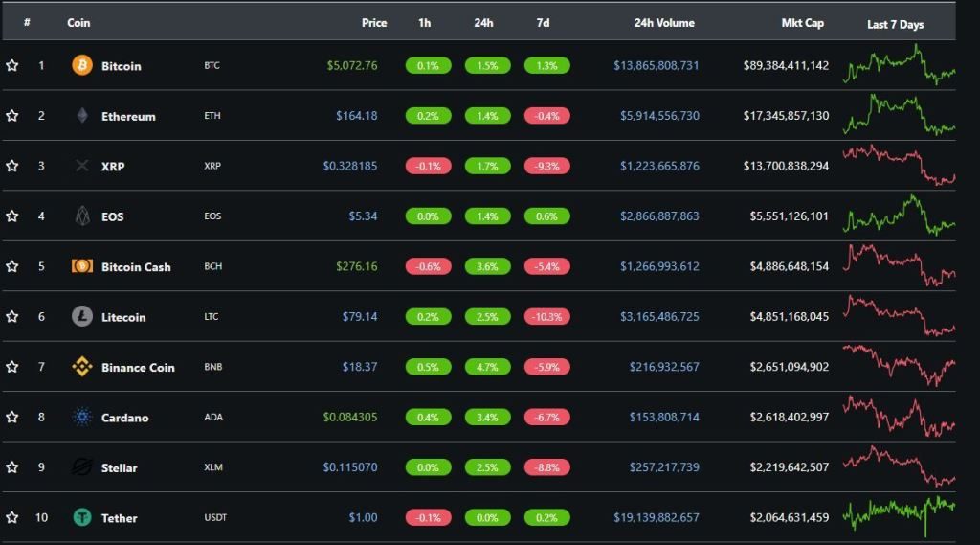Image resolution: width=980 pixels, height=545 pixels.
Task: Click the USDT ticker symbol
Action: click(215, 517)
